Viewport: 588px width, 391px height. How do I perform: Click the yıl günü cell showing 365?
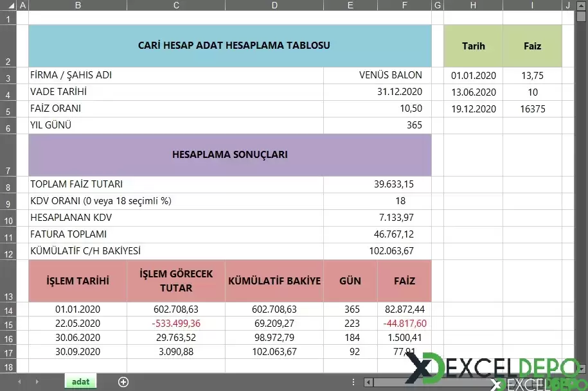[377, 125]
